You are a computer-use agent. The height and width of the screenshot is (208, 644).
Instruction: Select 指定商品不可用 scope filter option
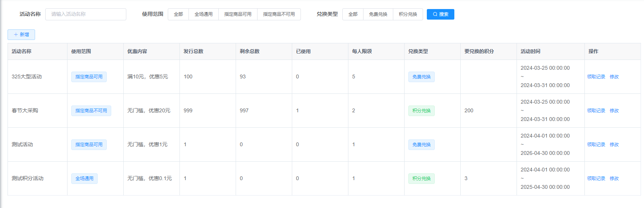279,14
